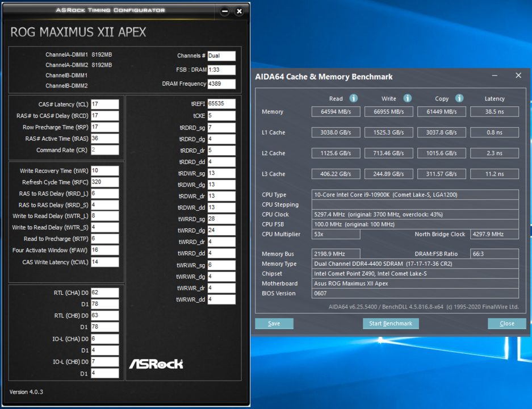Image resolution: width=532 pixels, height=409 pixels.
Task: Minimize the ASRock Timing Configurator window
Action: tap(225, 11)
